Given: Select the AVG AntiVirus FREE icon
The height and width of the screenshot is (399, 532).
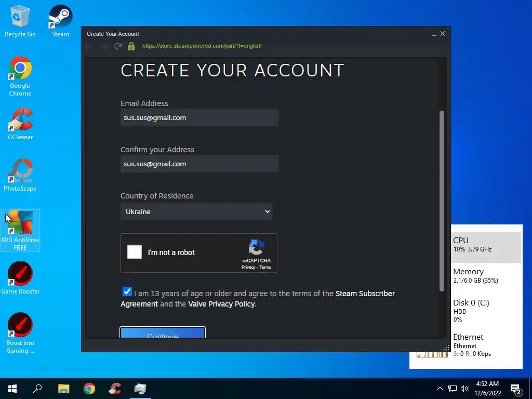Looking at the screenshot, I should pos(20,230).
